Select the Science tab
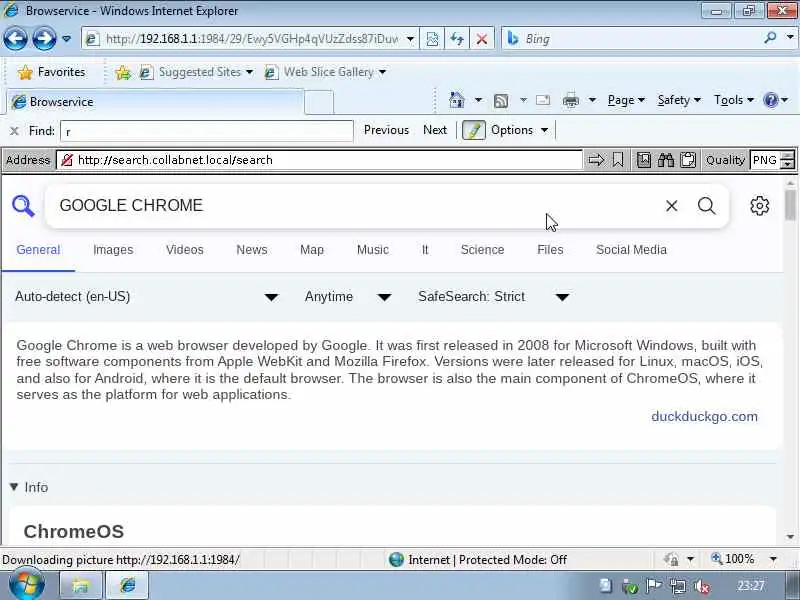Image resolution: width=800 pixels, height=600 pixels. point(482,249)
